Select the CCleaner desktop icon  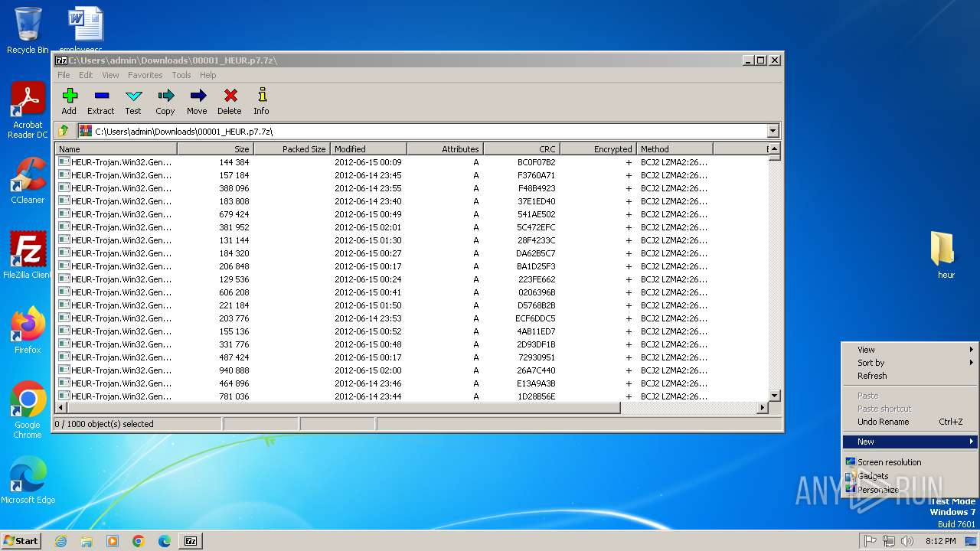(x=28, y=181)
